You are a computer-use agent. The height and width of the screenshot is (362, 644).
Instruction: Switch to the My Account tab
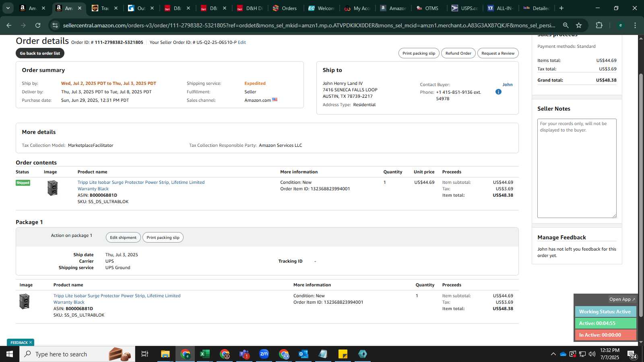point(357,8)
